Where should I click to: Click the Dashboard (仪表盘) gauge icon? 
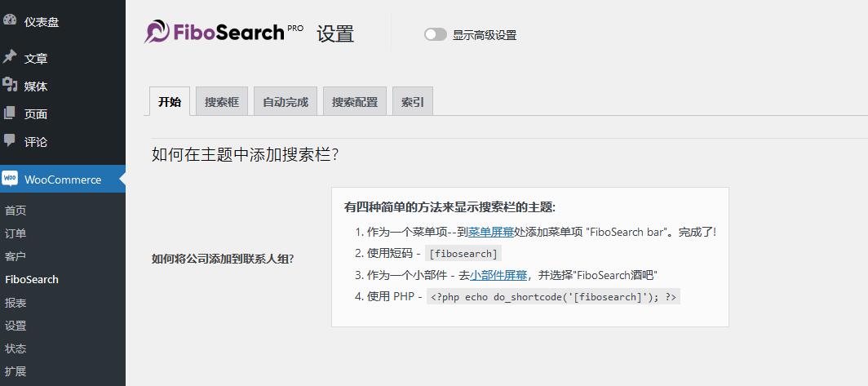click(10, 20)
